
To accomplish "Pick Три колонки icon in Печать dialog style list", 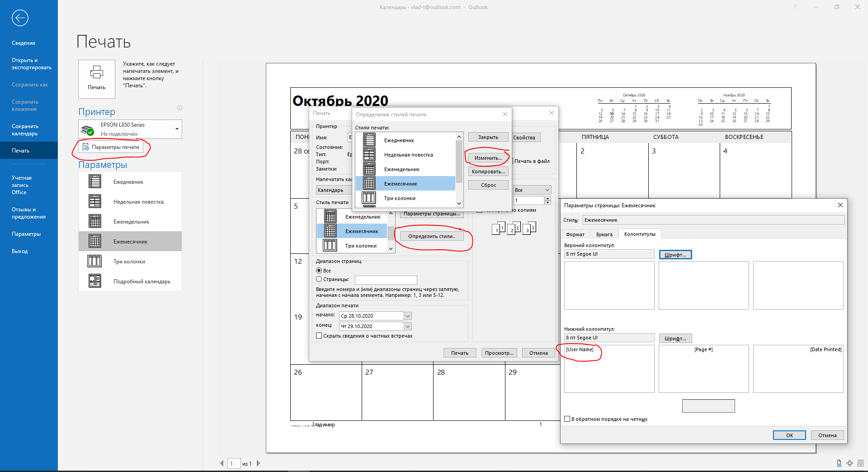I will tap(330, 245).
